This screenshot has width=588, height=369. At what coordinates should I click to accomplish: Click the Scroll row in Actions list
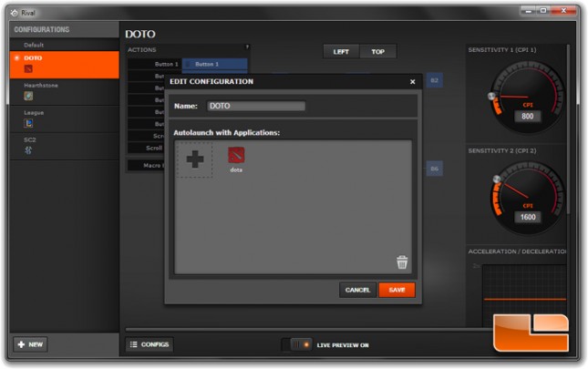click(x=146, y=148)
